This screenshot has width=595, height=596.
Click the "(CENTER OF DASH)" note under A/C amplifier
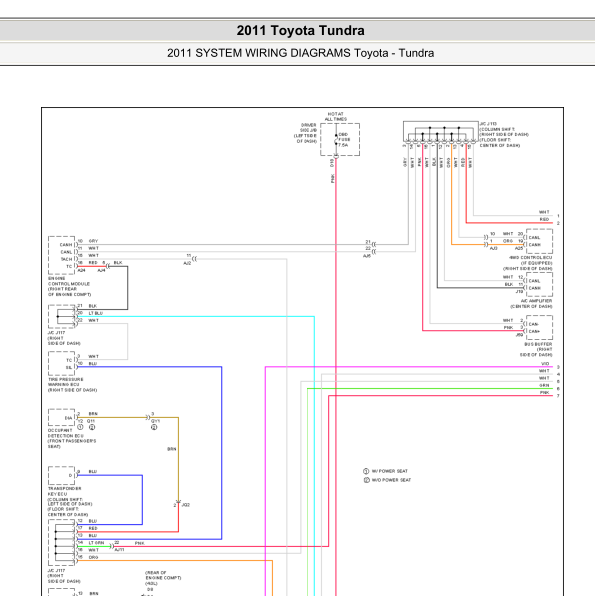click(532, 306)
